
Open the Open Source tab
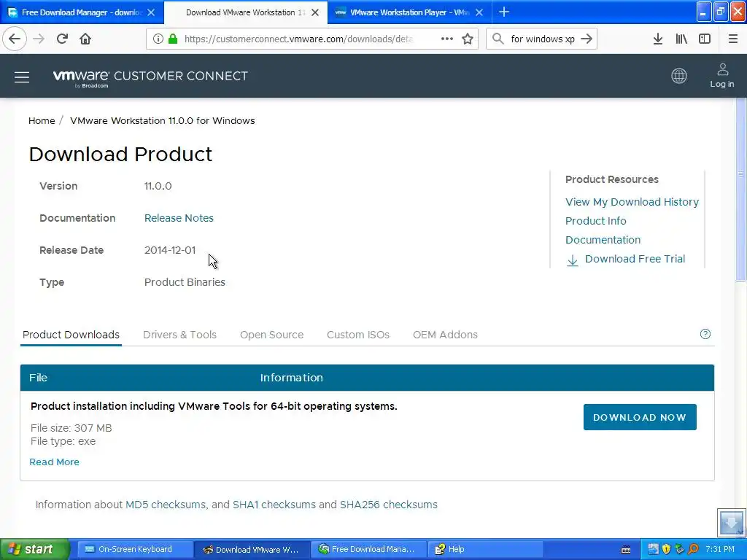pos(271,335)
